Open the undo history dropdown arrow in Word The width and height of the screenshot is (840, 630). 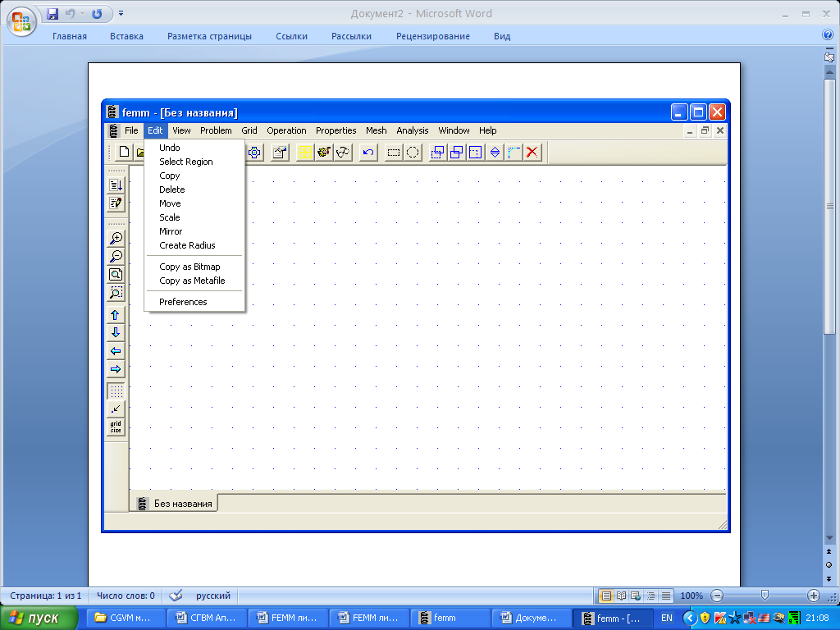pos(83,14)
